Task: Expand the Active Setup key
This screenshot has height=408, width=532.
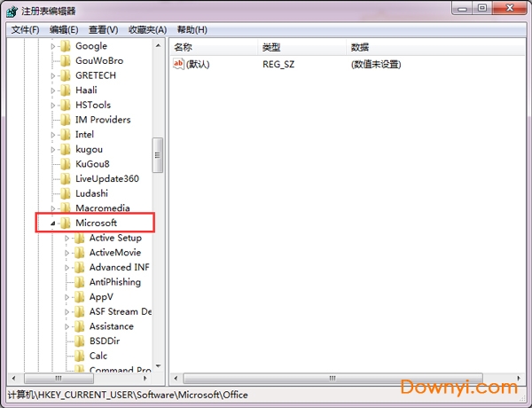Action: tap(66, 239)
